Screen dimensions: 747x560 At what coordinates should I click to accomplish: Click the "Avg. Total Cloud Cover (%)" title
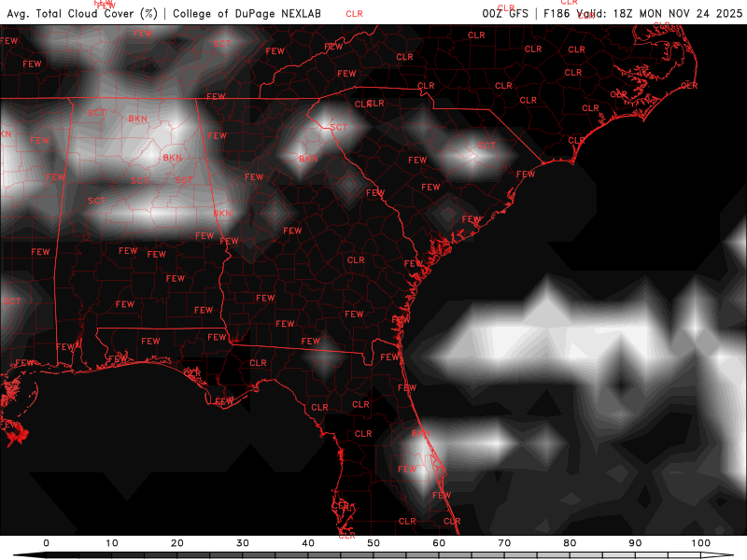[82, 13]
